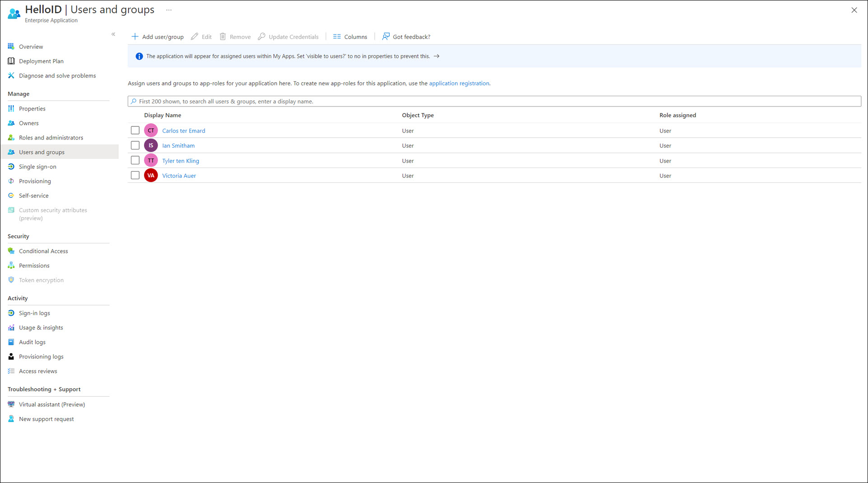Click the Single sign-on icon
This screenshot has height=483, width=868.
pyautogui.click(x=11, y=167)
